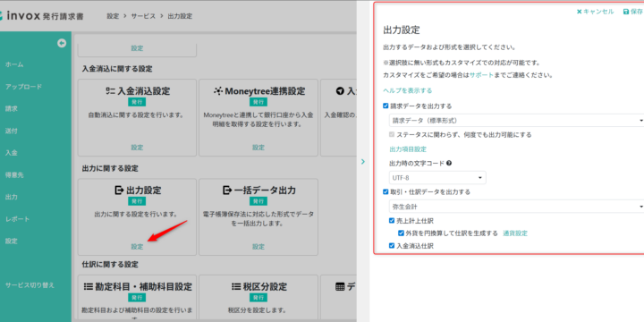
Task: Open 出力 in the sidebar
Action: tap(12, 197)
